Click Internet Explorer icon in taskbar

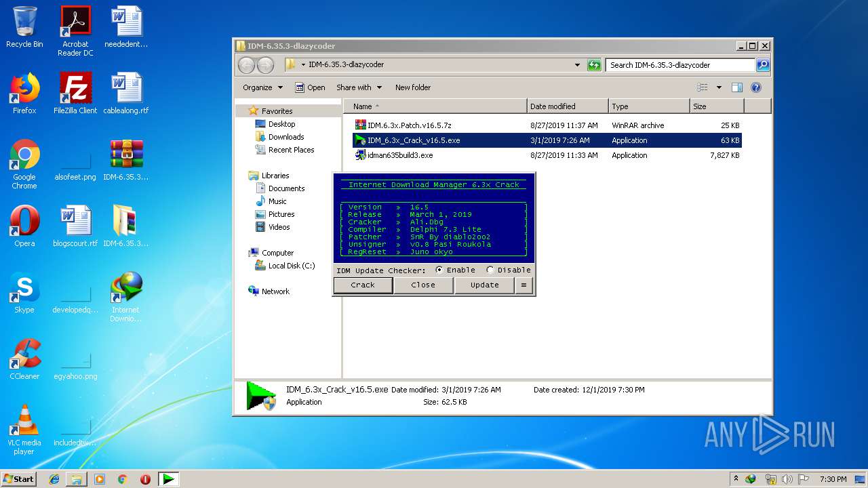54,479
